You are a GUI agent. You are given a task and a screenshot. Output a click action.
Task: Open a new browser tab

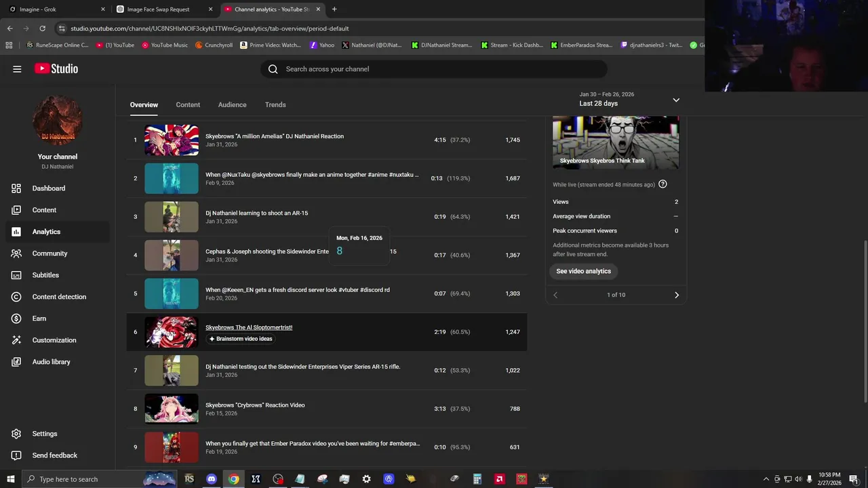334,9
